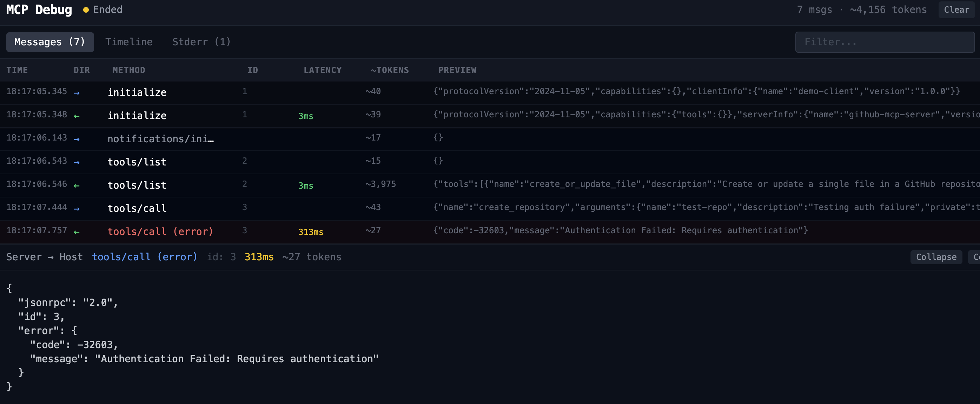980x404 pixels.
Task: Open the Stderr (1) tab
Action: (201, 42)
